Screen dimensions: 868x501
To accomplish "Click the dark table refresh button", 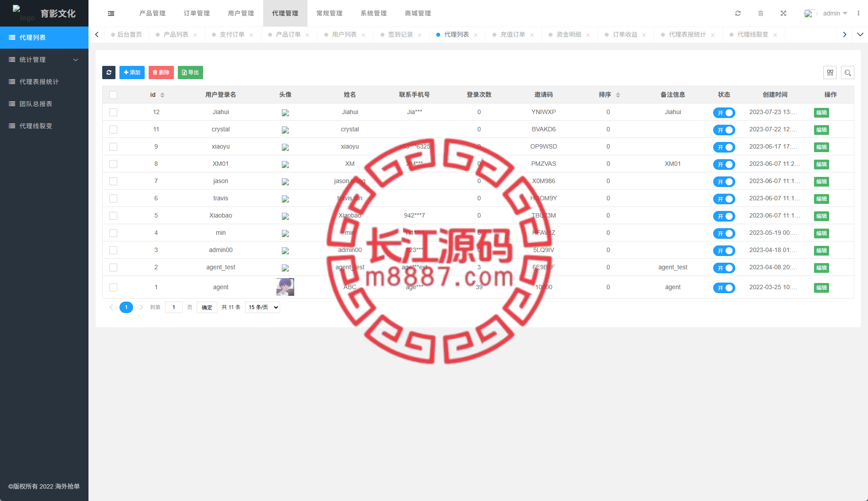I will [109, 73].
